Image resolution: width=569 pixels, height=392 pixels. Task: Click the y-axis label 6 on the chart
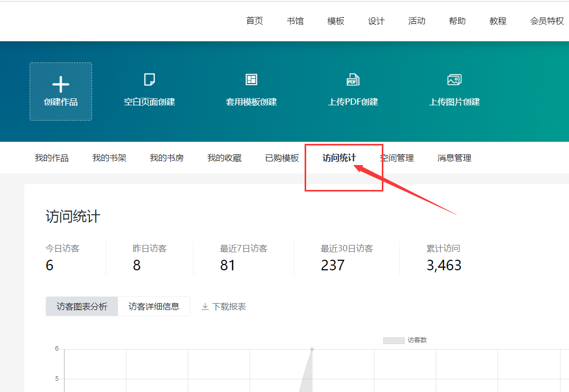click(x=57, y=349)
